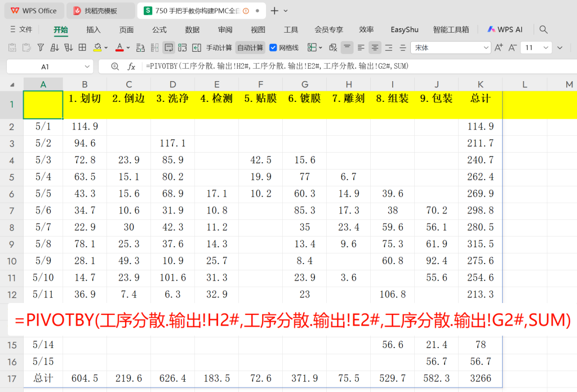Click the clear formatting icon
The height and width of the screenshot is (392, 577).
coord(333,48)
